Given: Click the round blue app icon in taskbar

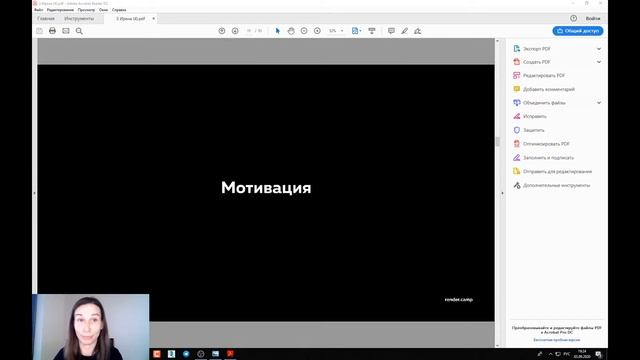Looking at the screenshot, I should tap(186, 354).
